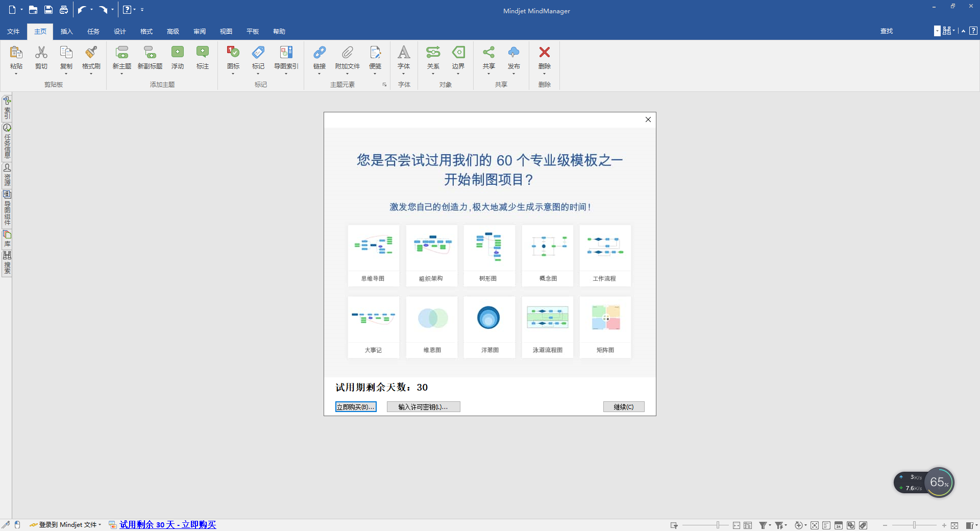Click the Link (链接) chain icon
The image size is (980, 531).
(x=320, y=53)
